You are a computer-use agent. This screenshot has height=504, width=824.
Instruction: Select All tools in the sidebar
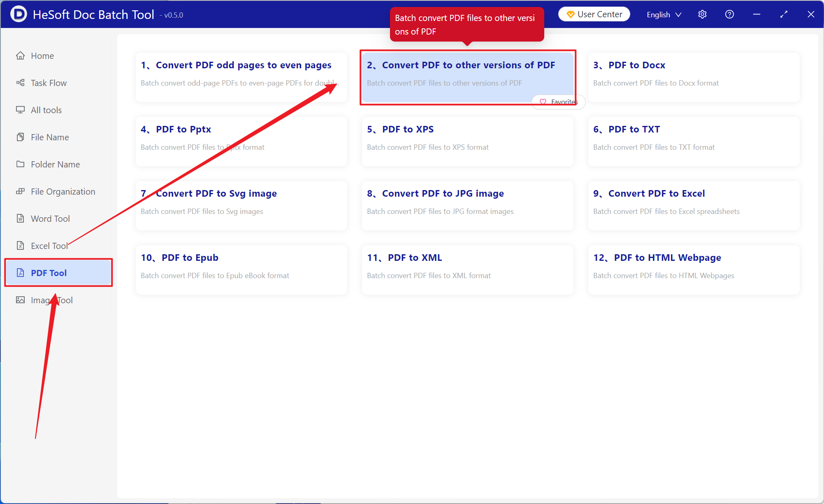[x=58, y=110]
